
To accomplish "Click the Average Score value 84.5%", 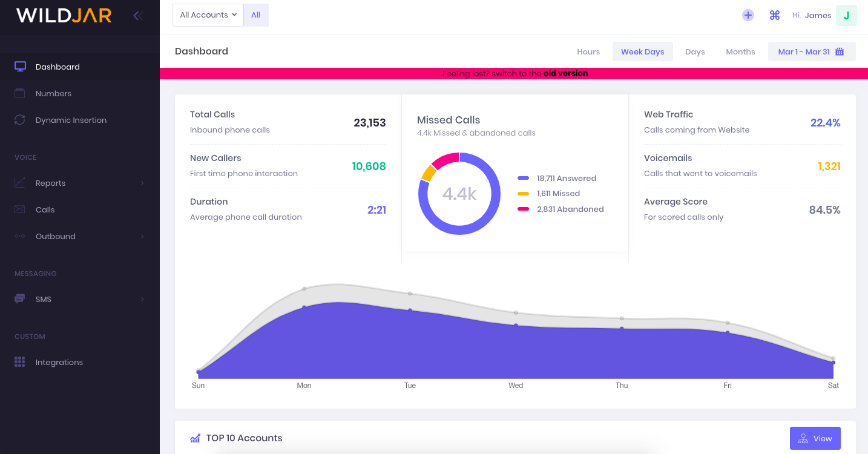I will tap(825, 210).
